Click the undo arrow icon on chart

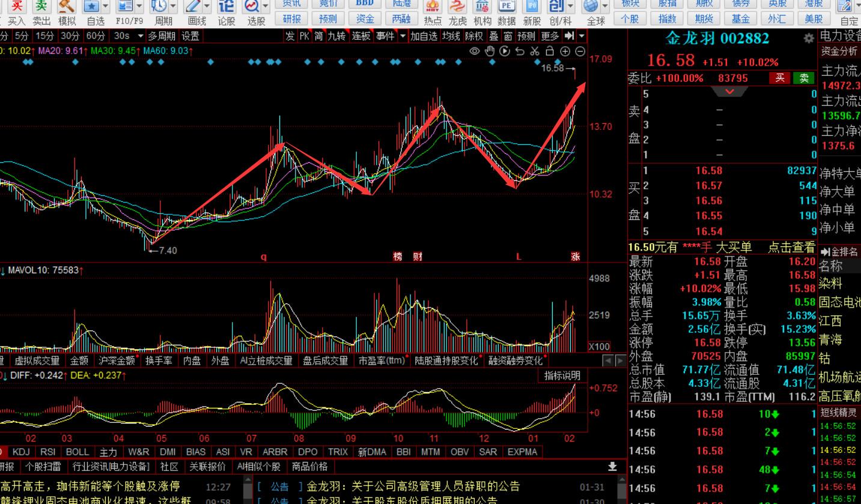[x=520, y=52]
